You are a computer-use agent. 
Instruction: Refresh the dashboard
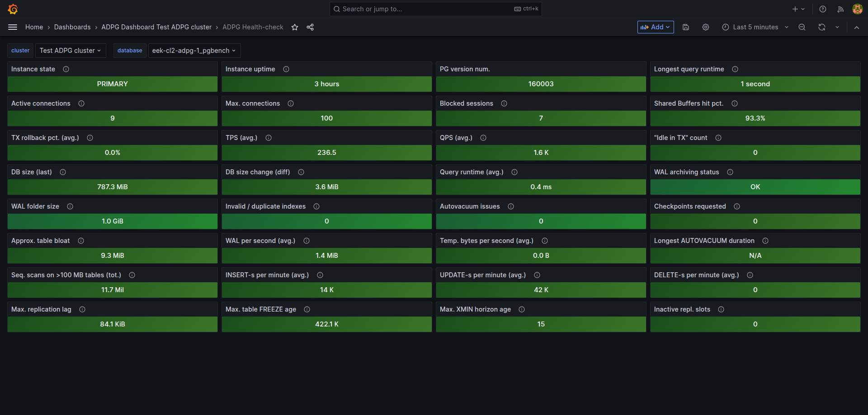pyautogui.click(x=822, y=27)
